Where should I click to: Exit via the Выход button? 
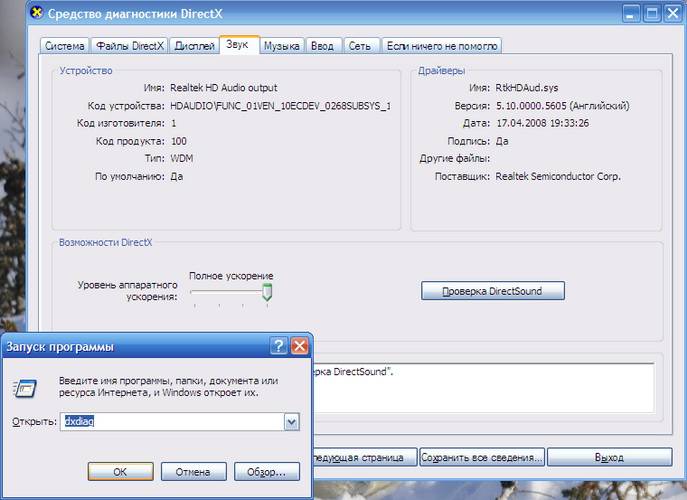click(609, 457)
